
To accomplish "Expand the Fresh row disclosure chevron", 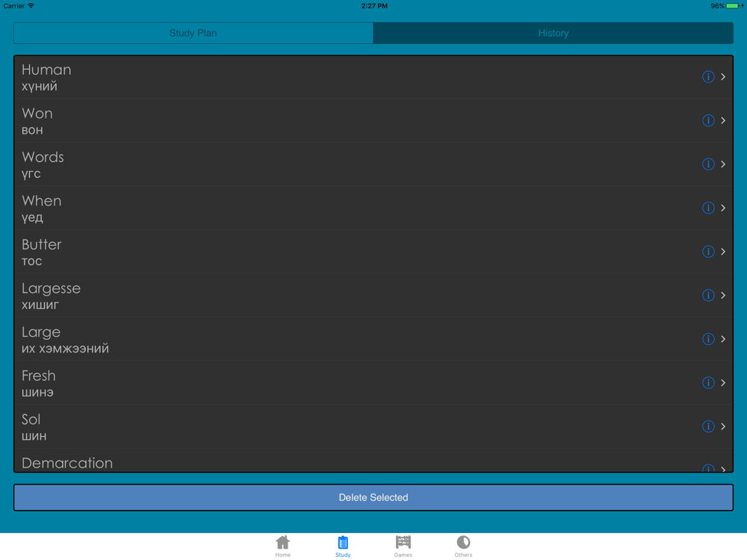I will 723,383.
